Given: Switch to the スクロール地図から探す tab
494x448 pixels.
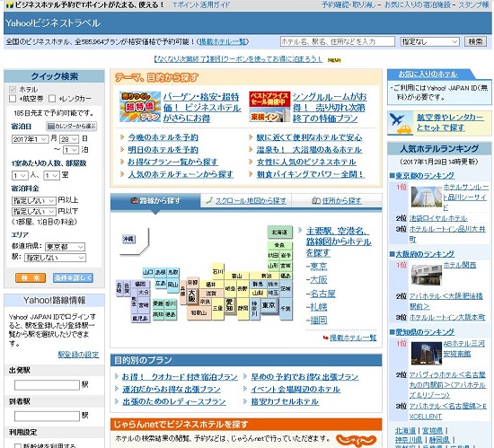Looking at the screenshot, I should (x=246, y=201).
